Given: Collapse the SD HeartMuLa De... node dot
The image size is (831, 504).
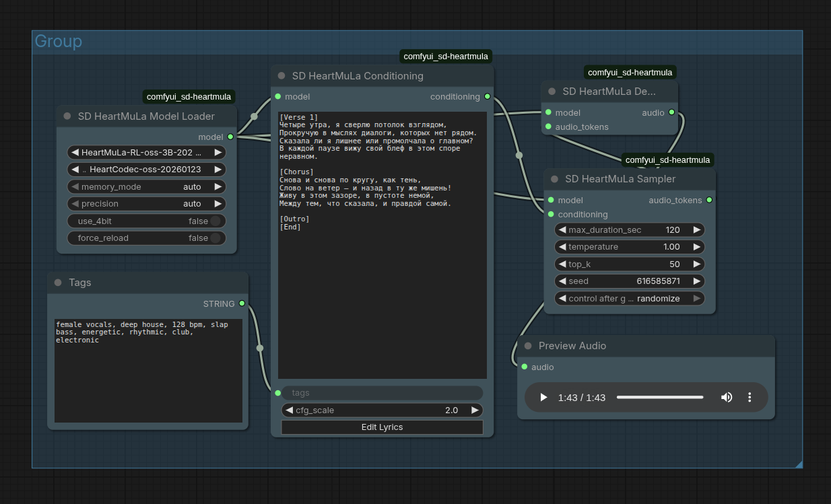Looking at the screenshot, I should click(552, 92).
